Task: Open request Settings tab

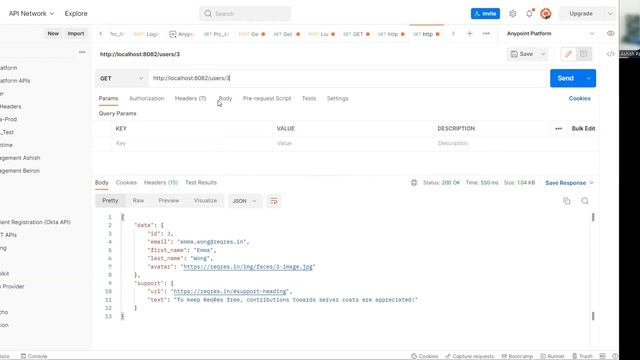Action: (338, 98)
